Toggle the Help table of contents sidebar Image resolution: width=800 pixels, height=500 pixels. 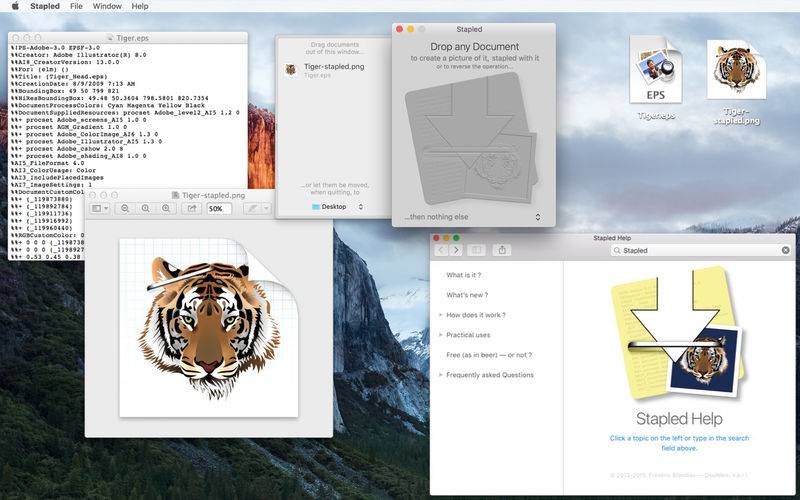pos(477,250)
